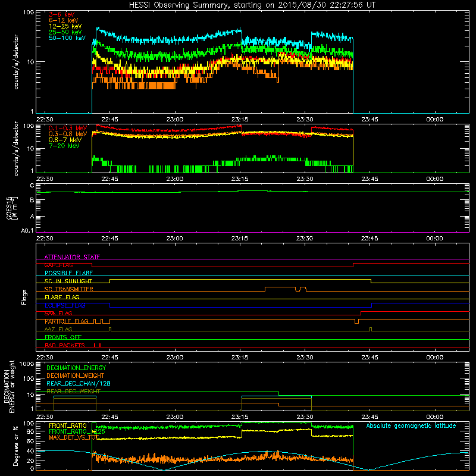Click the A0.1 tick label on GOES plot
The width and height of the screenshot is (476, 476).
coord(27,231)
